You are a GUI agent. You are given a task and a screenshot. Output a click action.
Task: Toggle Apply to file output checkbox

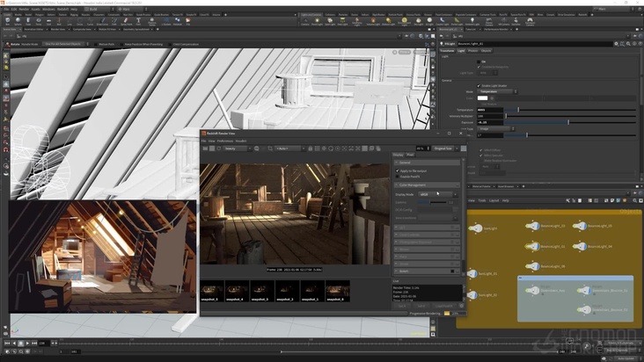[x=397, y=170]
